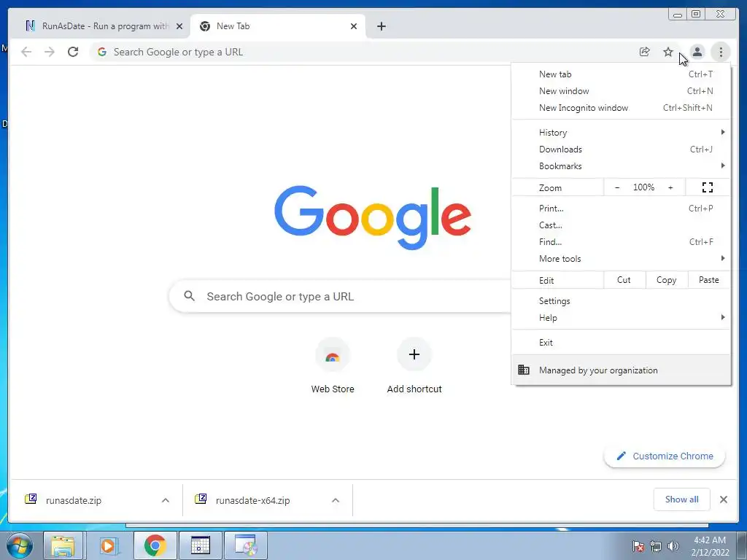Screen dimensions: 747x560
Task: Click the disc window taskbar icon
Action: coord(245,545)
